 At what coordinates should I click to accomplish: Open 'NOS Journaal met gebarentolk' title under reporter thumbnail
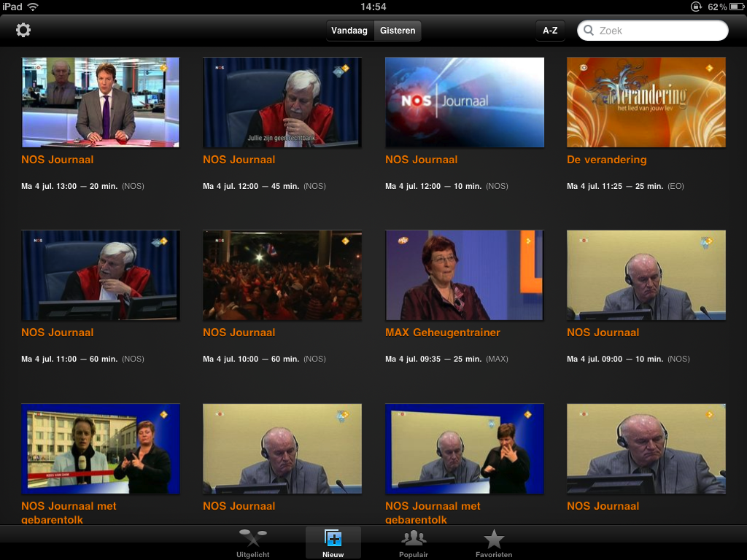point(69,512)
